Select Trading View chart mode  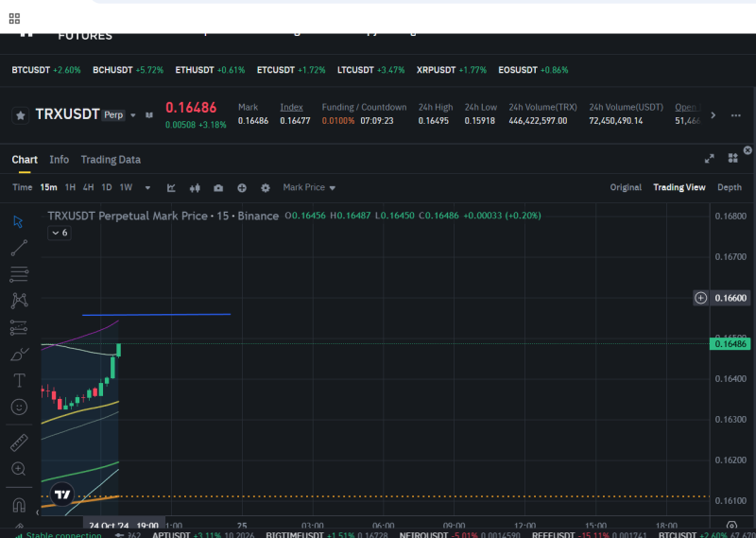(679, 187)
